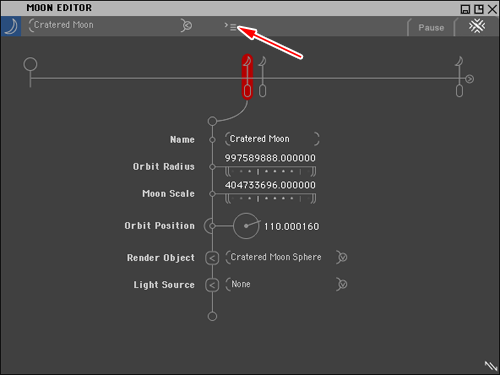
Task: Click the Light Source back arrow button
Action: click(x=212, y=285)
